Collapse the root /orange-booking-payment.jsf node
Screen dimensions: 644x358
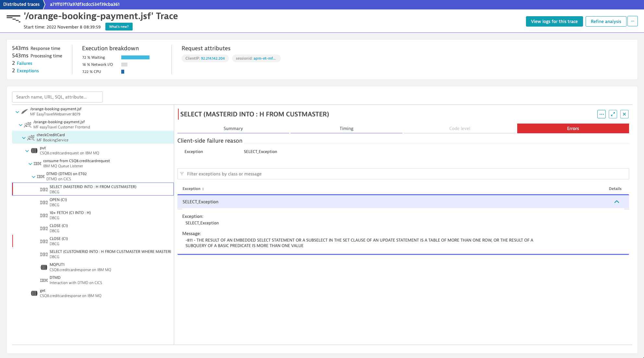click(17, 112)
